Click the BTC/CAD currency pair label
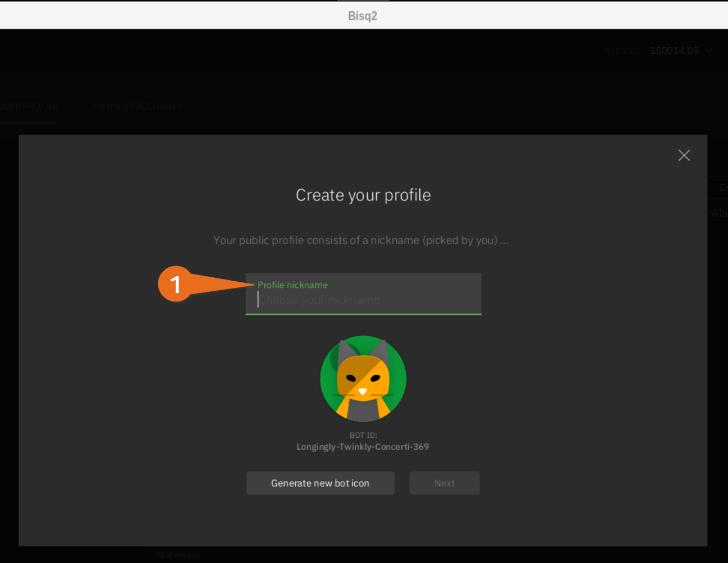Viewport: 728px width, 563px height. (x=622, y=51)
